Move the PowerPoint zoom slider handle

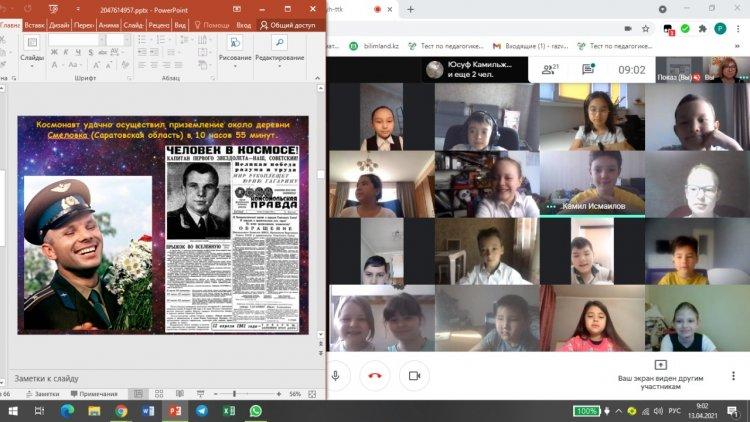234,394
